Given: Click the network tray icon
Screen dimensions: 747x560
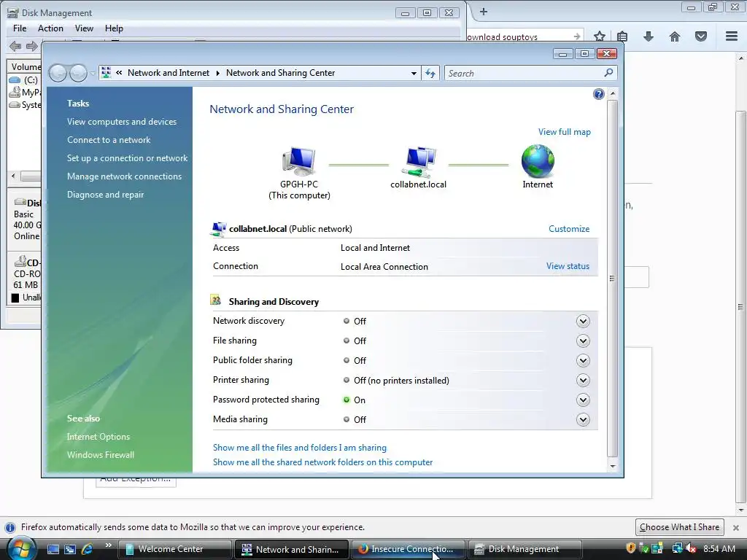Looking at the screenshot, I should [x=676, y=548].
